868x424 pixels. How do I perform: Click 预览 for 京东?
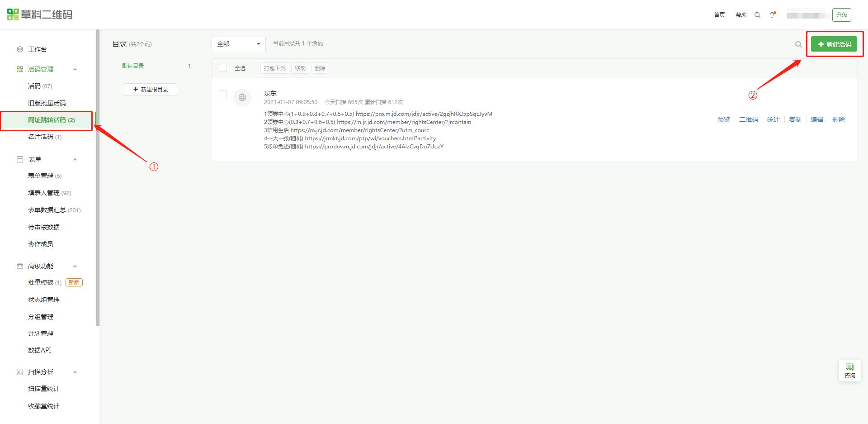[x=724, y=119]
